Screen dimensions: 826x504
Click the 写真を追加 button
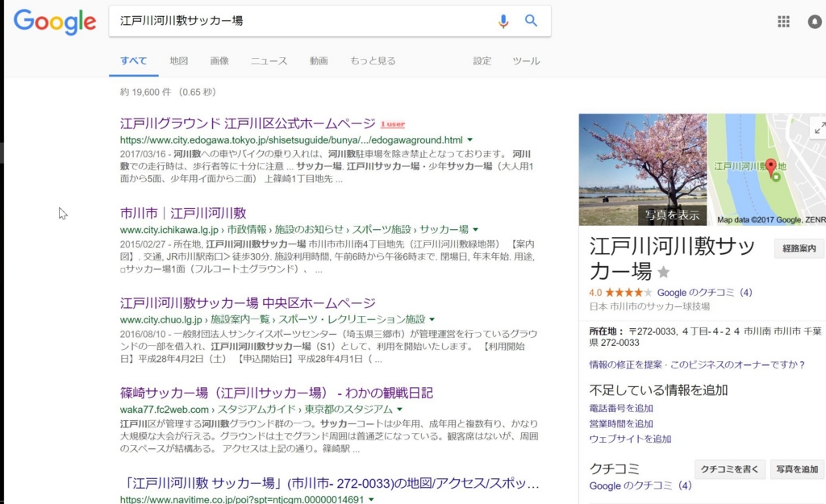pyautogui.click(x=797, y=469)
